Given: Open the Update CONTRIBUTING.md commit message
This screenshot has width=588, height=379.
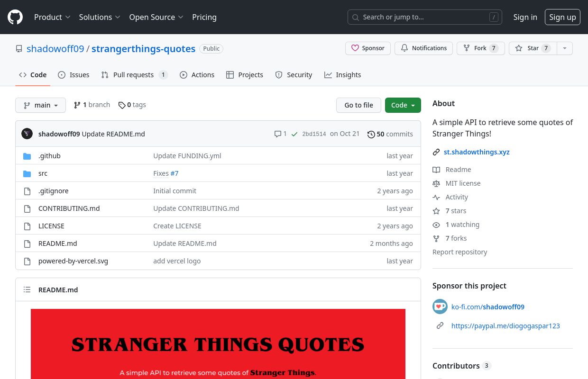Looking at the screenshot, I should [196, 208].
